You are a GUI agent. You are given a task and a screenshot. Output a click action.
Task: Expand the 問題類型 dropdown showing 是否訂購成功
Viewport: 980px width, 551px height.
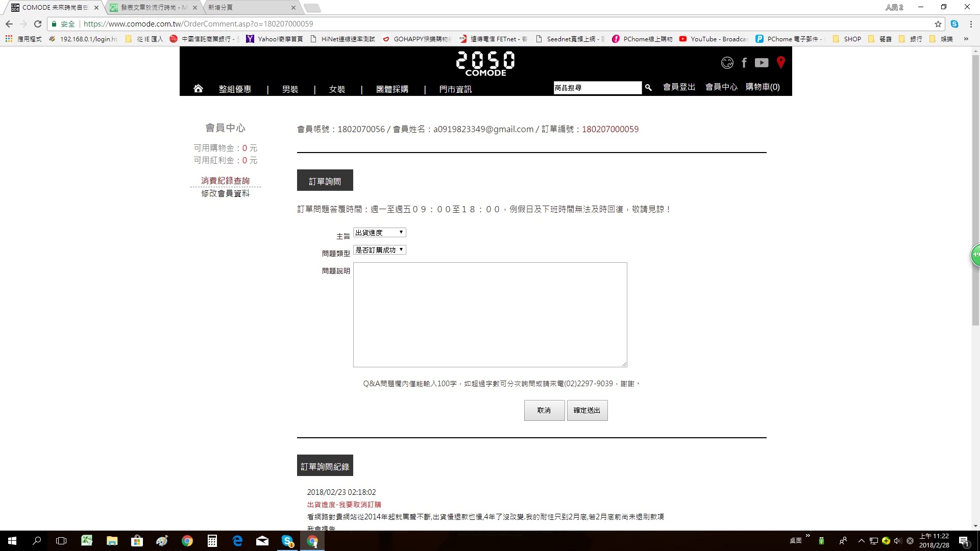[x=379, y=250]
